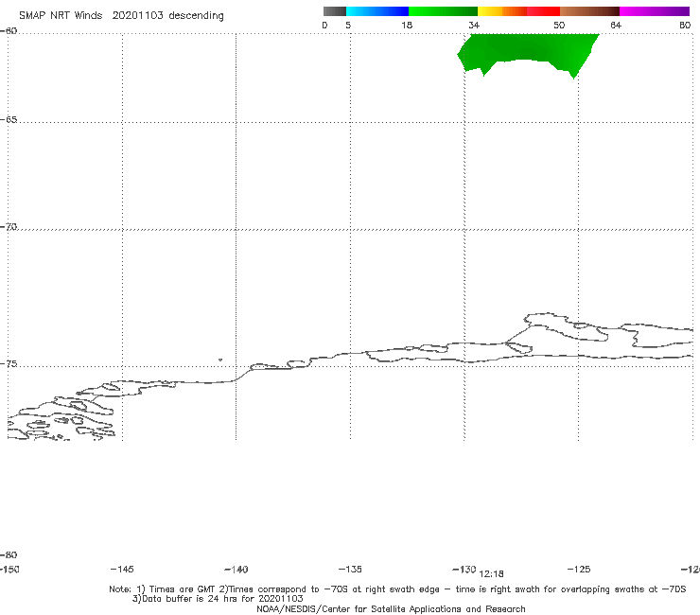The image size is (700, 615).
Task: Click the red segment of the color bar
Action: coord(543,11)
